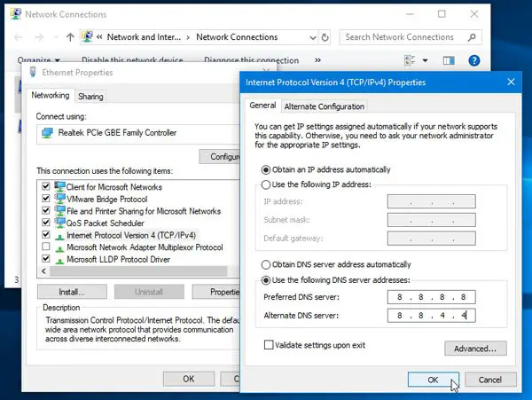Viewport: 532px width, 400px height.
Task: Expand the Network and Internet breadcrumb chevron
Action: (x=187, y=37)
